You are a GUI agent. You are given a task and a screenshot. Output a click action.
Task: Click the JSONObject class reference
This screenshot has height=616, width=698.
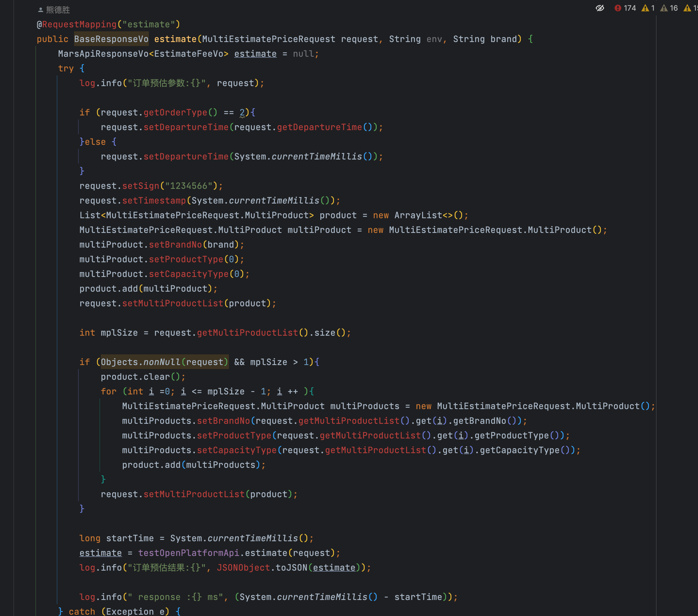[244, 568]
